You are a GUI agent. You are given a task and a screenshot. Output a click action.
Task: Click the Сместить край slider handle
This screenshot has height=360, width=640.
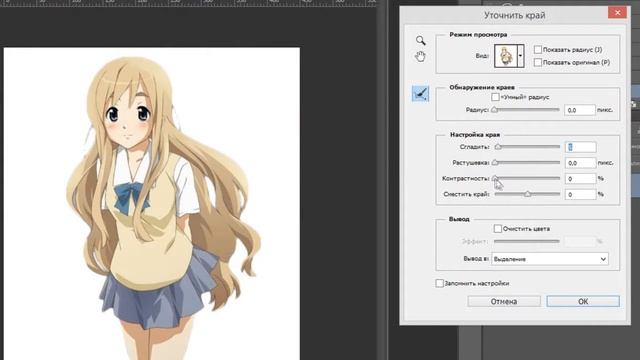pos(527,194)
